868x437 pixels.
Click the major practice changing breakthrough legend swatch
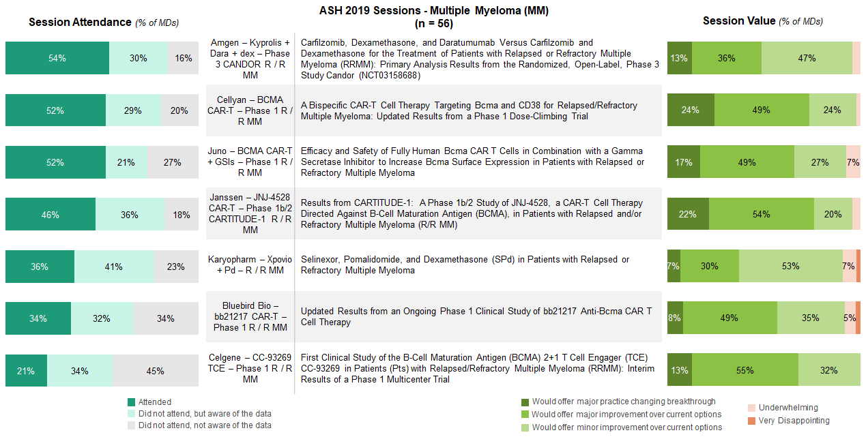[525, 402]
